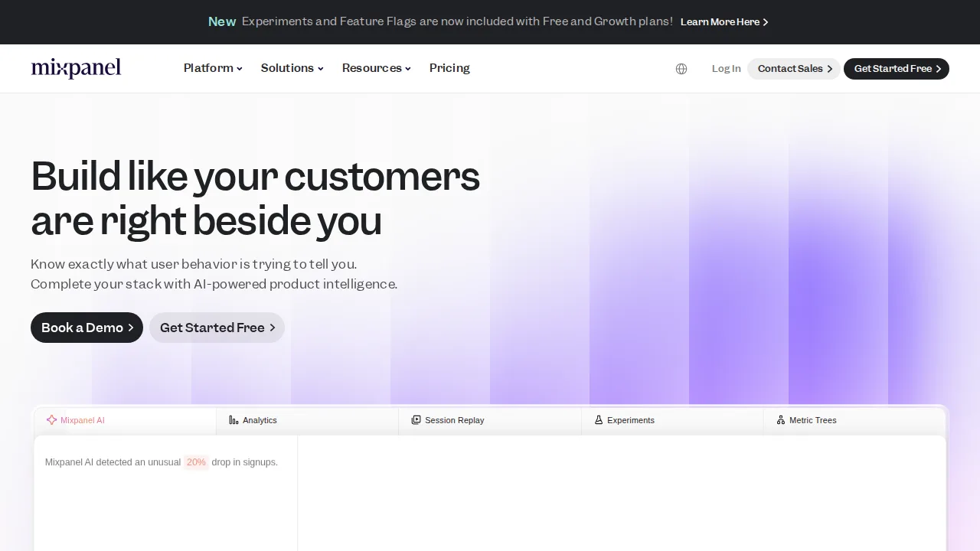
Task: Expand the Platform menu
Action: [x=213, y=68]
